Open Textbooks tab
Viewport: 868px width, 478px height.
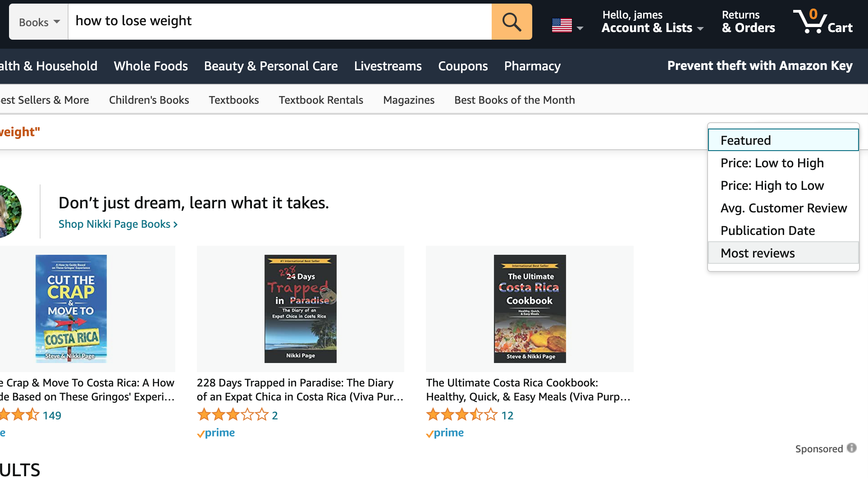pyautogui.click(x=234, y=100)
